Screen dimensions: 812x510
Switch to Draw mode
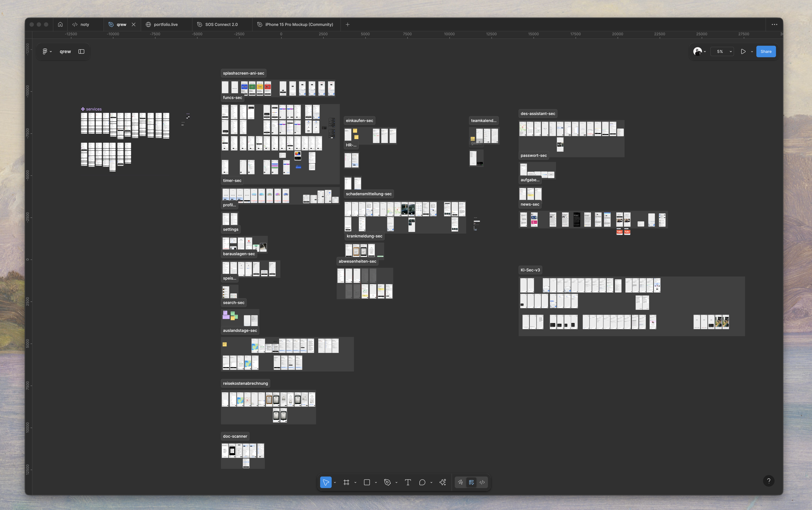click(x=460, y=482)
